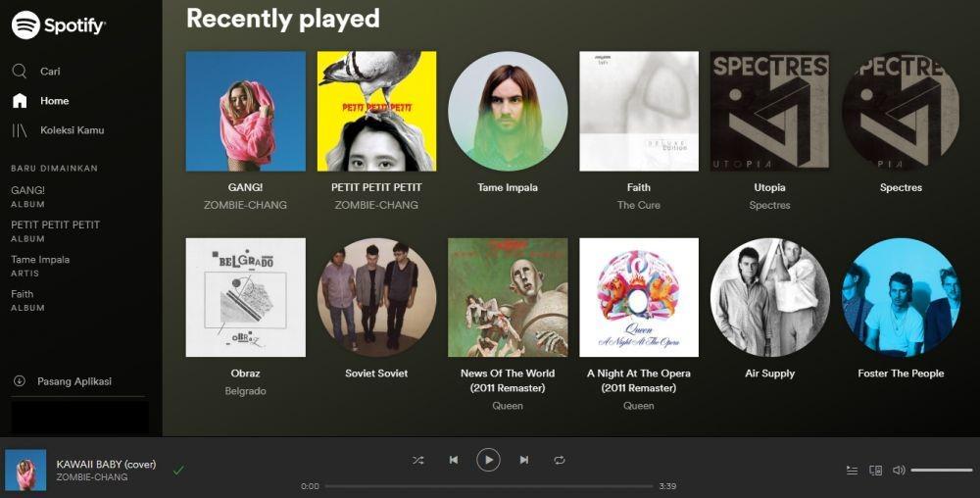Mute the volume speaker icon

click(x=899, y=470)
